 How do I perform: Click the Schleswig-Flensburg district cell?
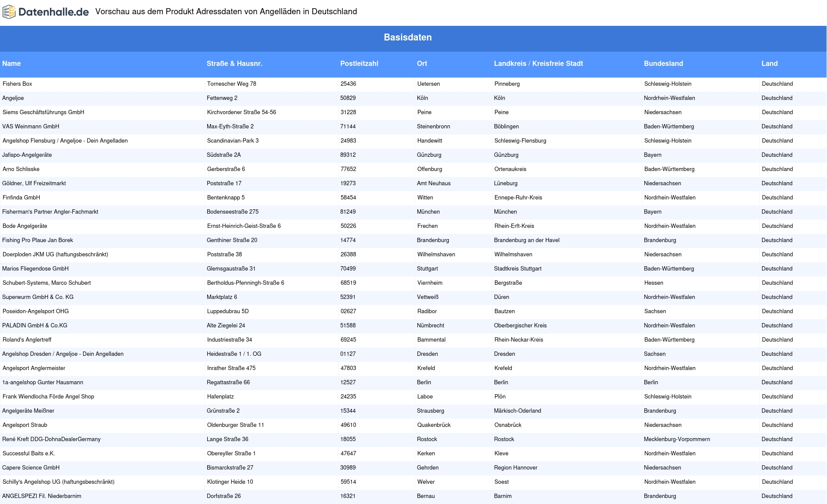tap(520, 141)
